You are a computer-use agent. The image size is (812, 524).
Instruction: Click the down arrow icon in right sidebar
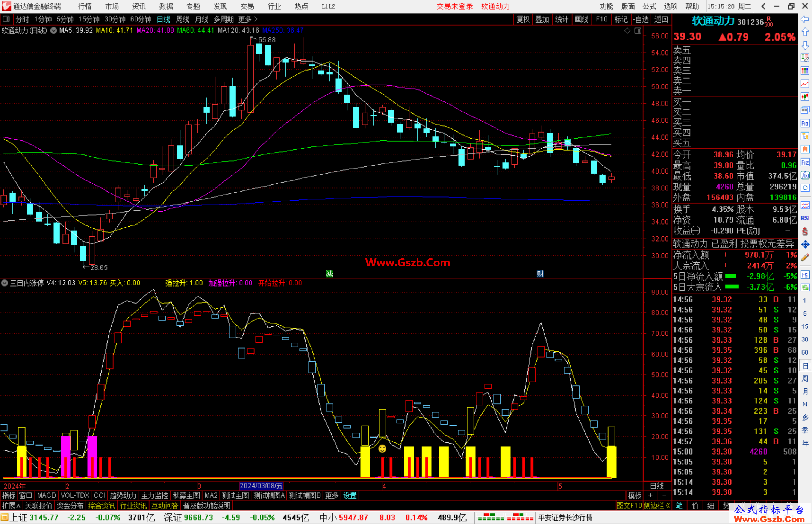[x=805, y=45]
